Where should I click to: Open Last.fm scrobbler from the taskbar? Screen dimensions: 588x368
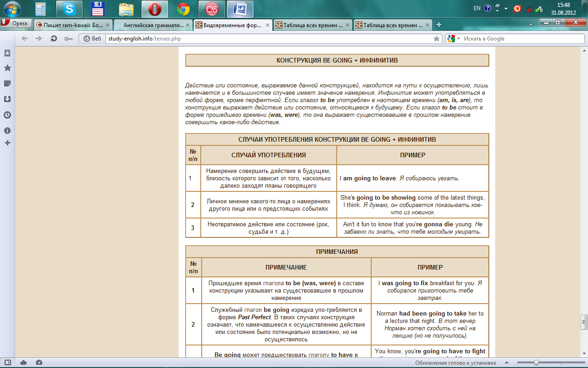(x=212, y=9)
